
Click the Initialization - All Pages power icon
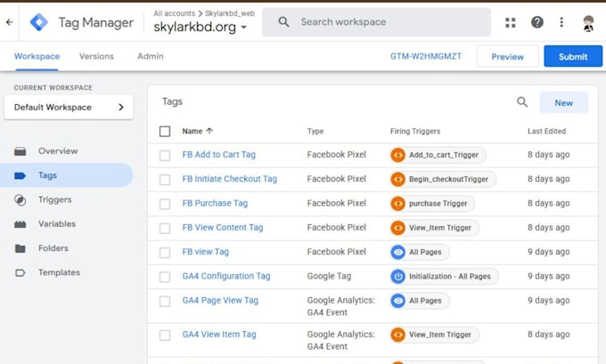click(x=397, y=277)
